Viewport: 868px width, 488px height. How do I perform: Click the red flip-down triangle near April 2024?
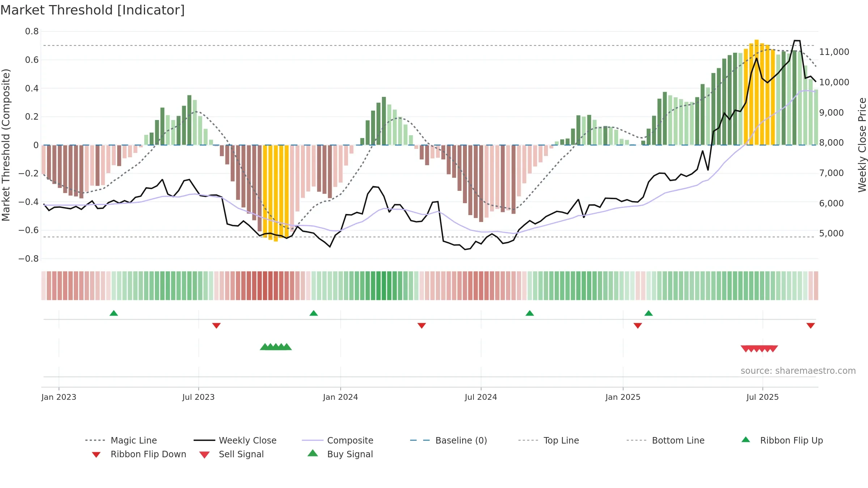(x=421, y=326)
